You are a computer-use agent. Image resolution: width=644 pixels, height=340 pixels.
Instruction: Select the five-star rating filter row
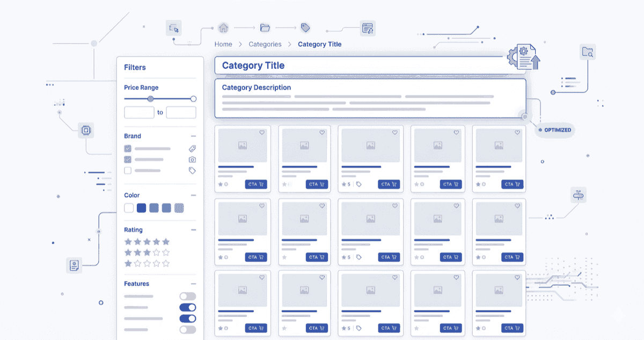(x=147, y=242)
